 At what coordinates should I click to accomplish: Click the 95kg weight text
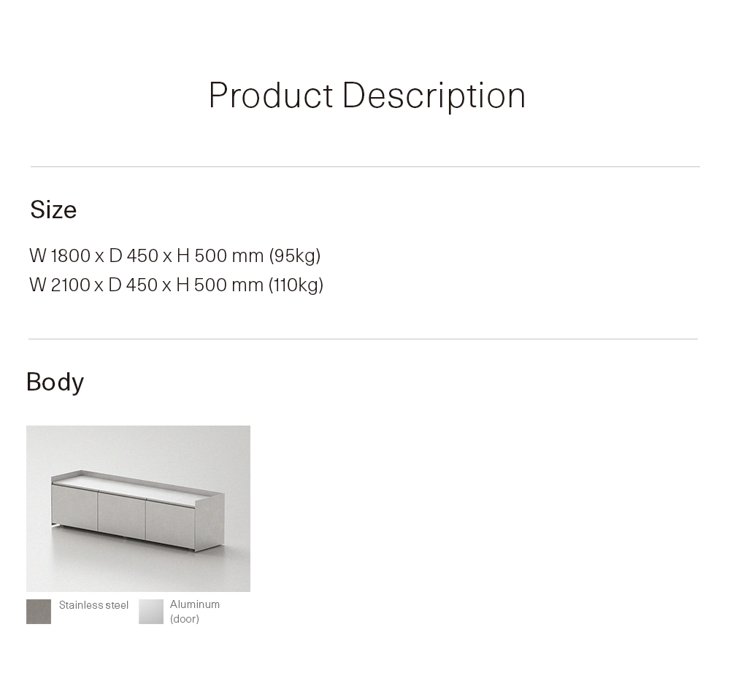click(295, 256)
